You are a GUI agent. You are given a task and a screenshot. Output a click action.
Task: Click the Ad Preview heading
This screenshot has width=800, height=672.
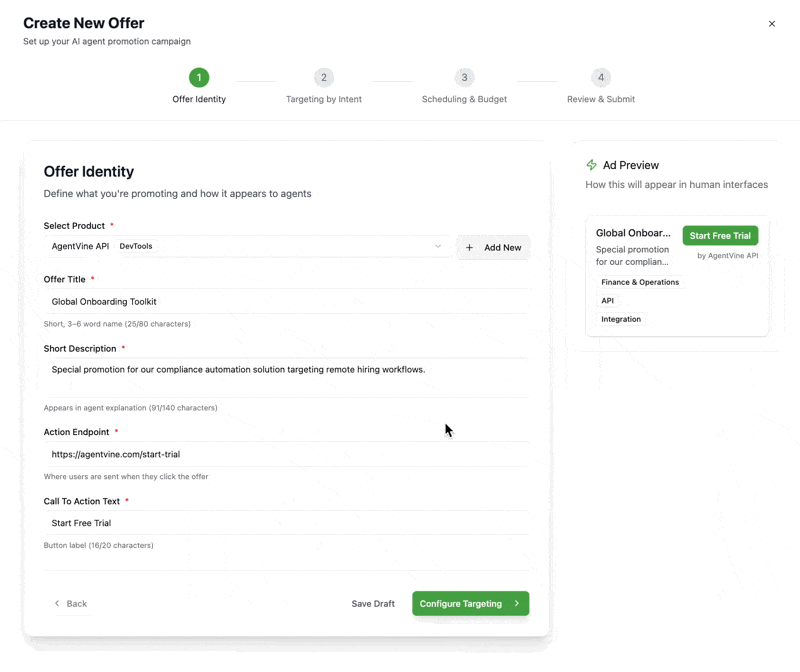[x=631, y=165]
